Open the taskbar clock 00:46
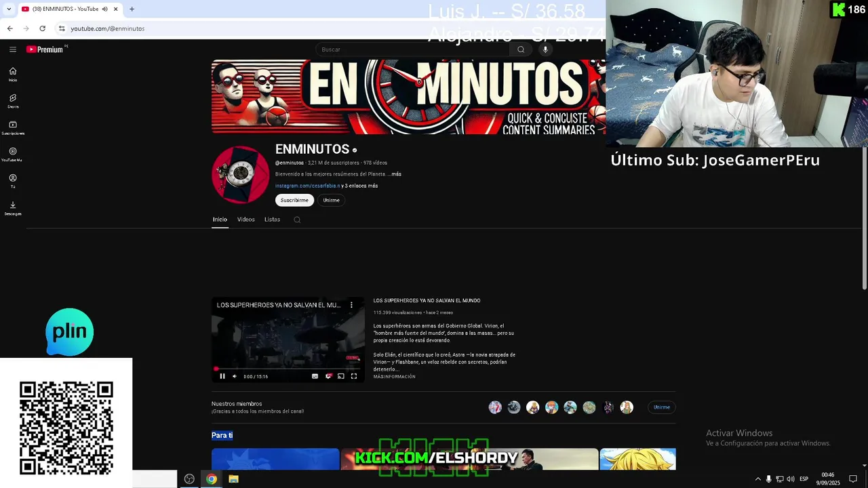This screenshot has width=868, height=488. click(x=828, y=479)
